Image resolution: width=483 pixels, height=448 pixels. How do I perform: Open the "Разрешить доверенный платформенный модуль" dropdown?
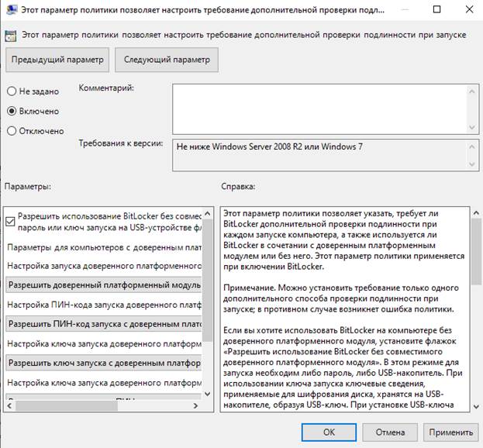(104, 284)
